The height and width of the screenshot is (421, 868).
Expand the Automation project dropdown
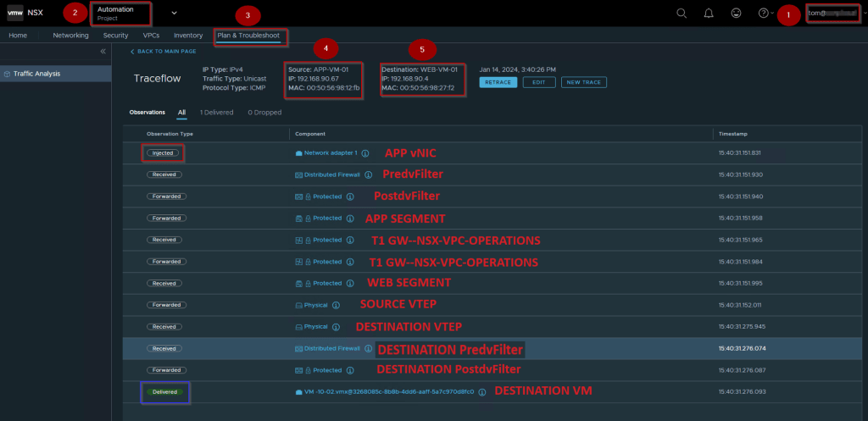point(175,14)
